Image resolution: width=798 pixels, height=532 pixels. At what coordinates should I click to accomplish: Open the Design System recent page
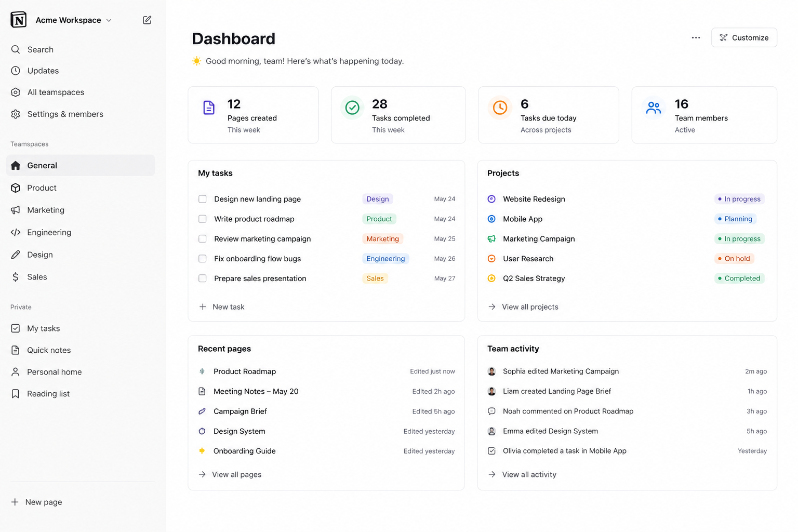click(x=326, y=431)
